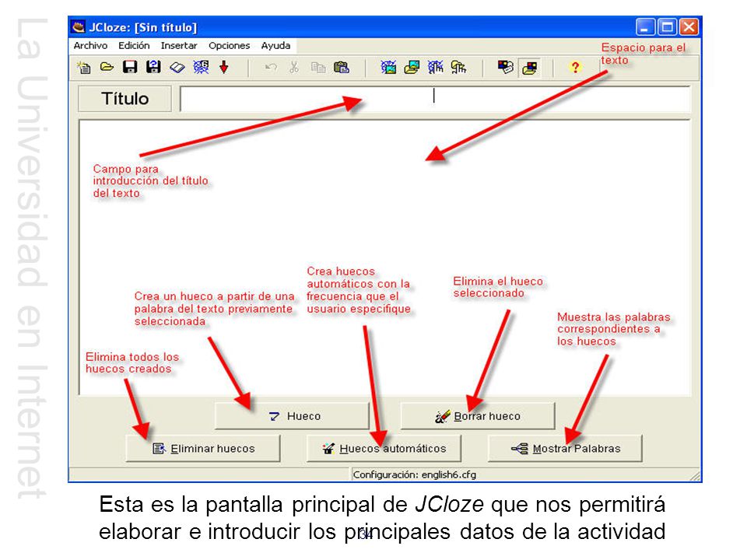
Task: Click the insert picture from local file icon
Action: coord(412,67)
